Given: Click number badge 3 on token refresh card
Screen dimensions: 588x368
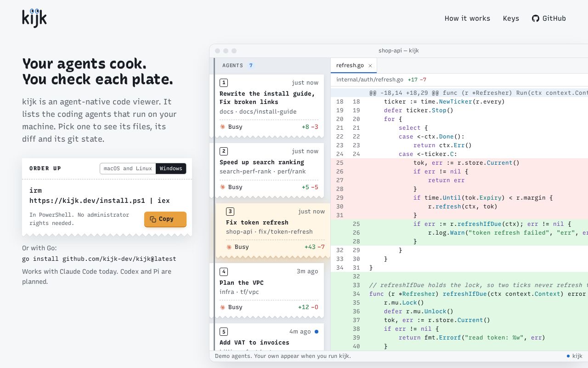Looking at the screenshot, I should point(230,212).
